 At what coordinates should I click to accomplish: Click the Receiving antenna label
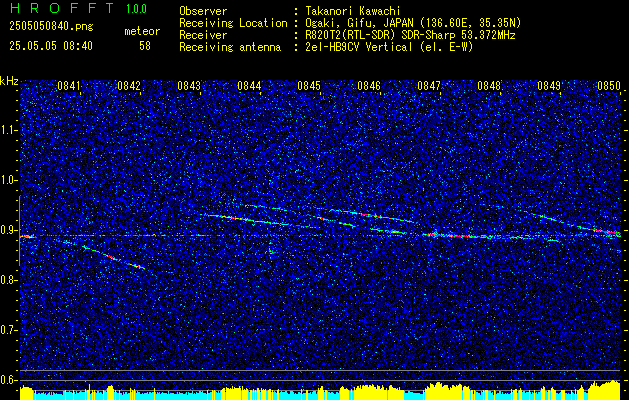230,47
